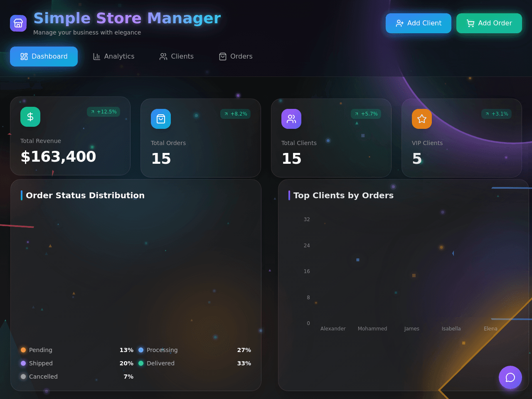Click the Shipped legend label
This screenshot has height=399, width=532.
point(41,363)
